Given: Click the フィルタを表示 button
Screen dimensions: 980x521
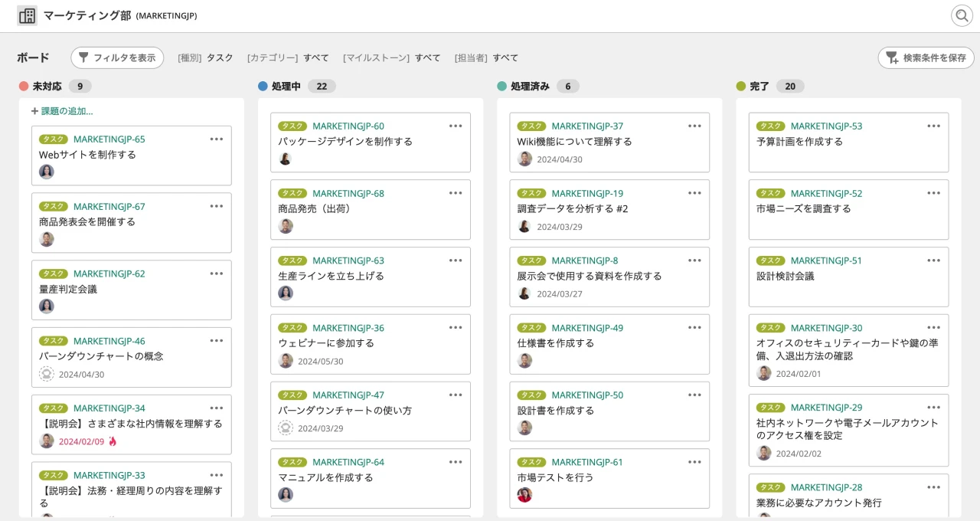Looking at the screenshot, I should point(117,57).
